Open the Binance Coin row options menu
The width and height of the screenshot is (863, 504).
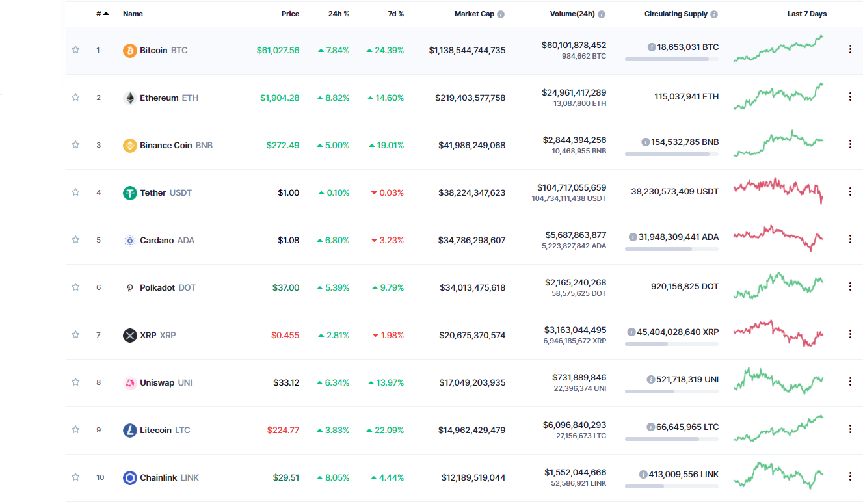click(850, 144)
